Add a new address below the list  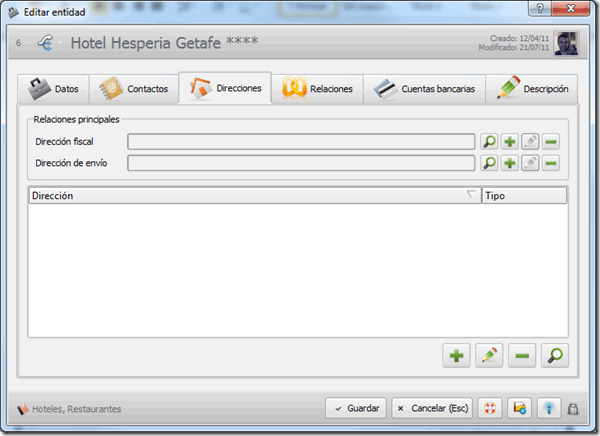point(457,356)
